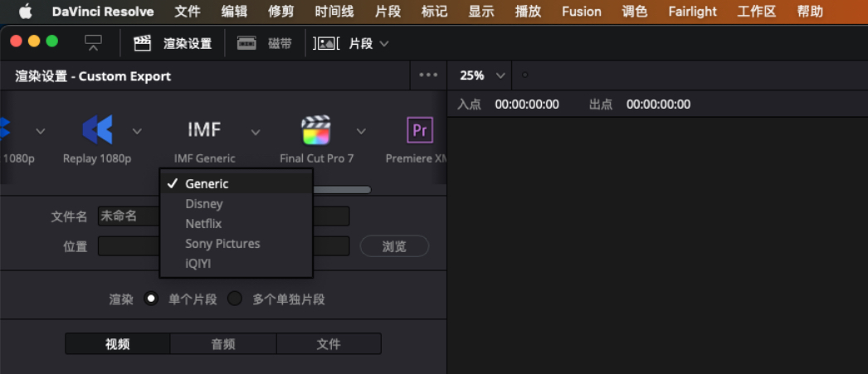The width and height of the screenshot is (868, 374).
Task: Click the Replay 1080p preset label
Action: (97, 158)
